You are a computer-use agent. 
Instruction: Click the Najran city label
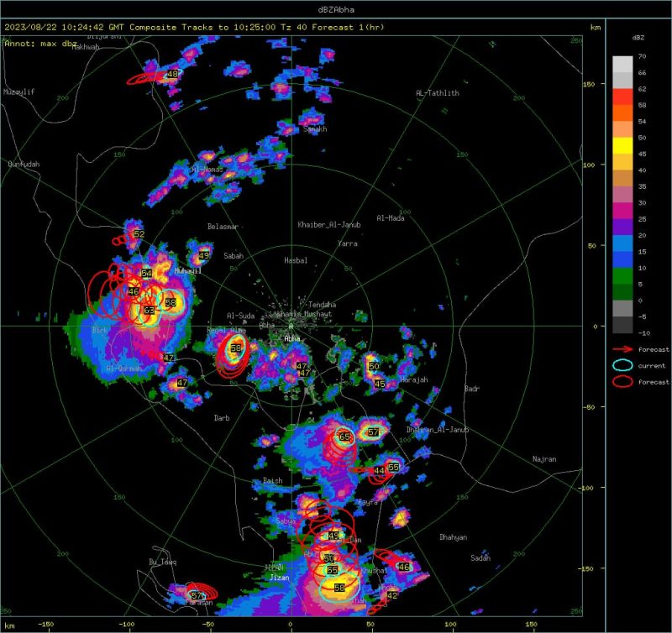click(544, 459)
